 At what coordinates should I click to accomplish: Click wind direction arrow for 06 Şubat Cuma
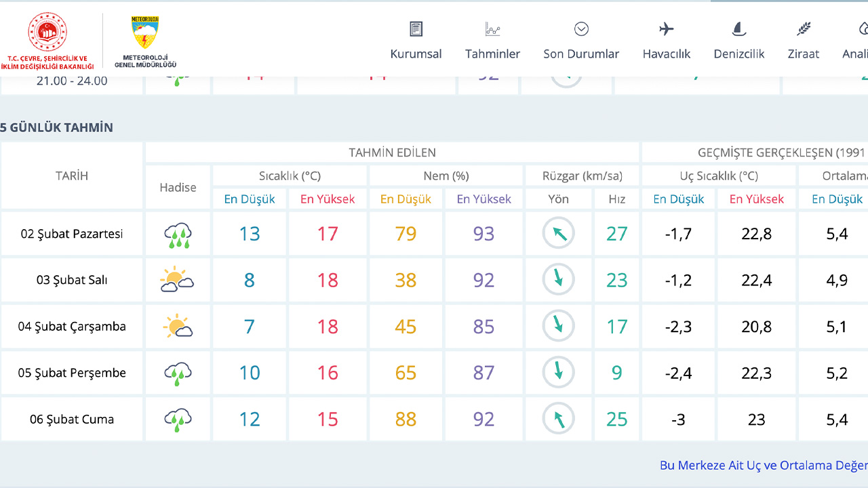point(558,419)
